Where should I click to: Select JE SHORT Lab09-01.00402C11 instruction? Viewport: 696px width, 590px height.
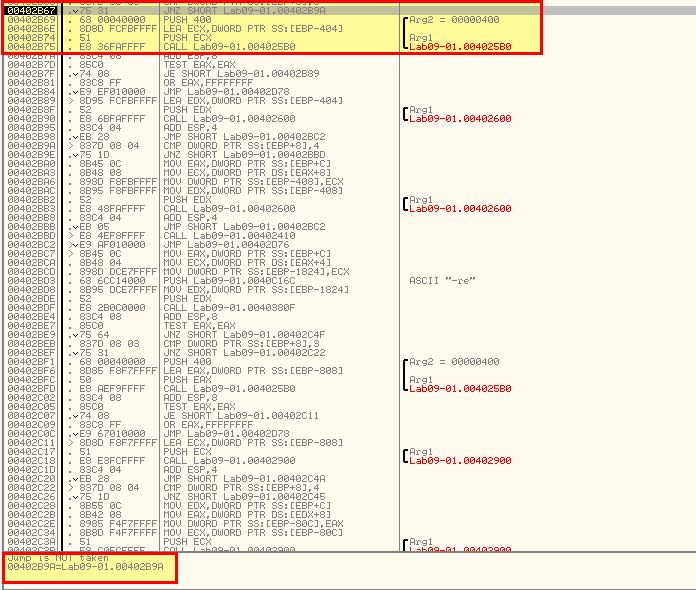click(x=241, y=416)
